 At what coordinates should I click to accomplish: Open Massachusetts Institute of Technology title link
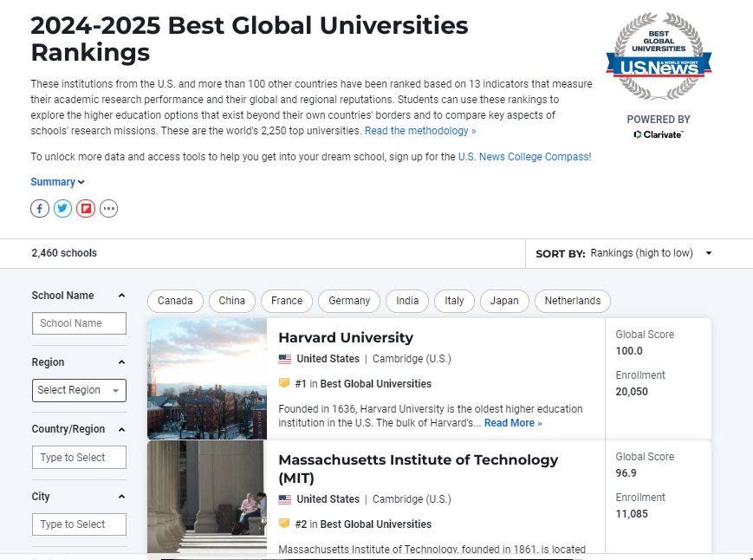click(x=419, y=469)
